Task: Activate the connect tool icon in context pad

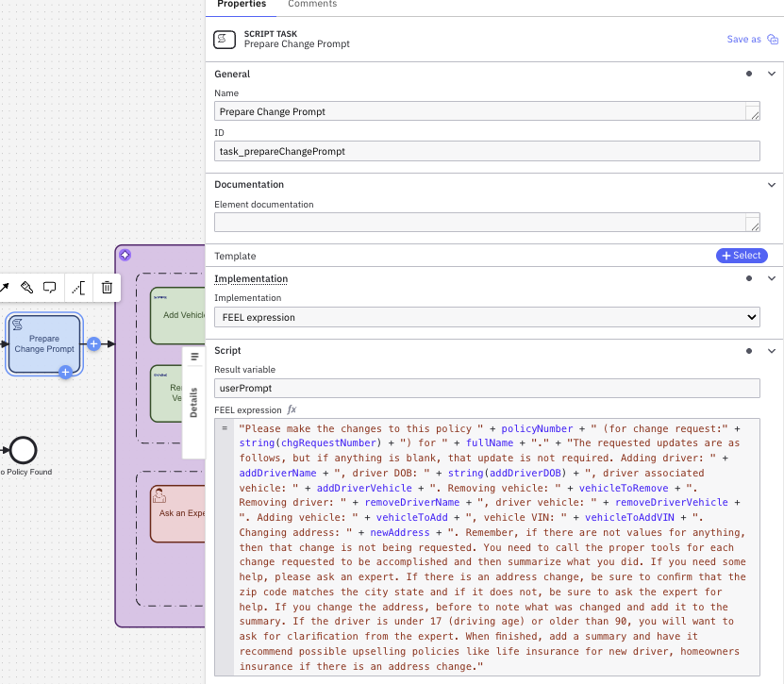Action: [x=78, y=288]
